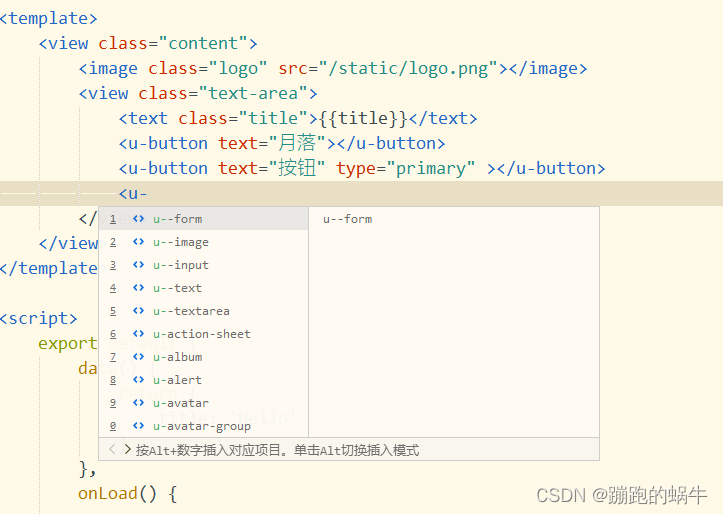Click the tag icon beside u-action-sheet
The image size is (723, 514).
(x=138, y=334)
